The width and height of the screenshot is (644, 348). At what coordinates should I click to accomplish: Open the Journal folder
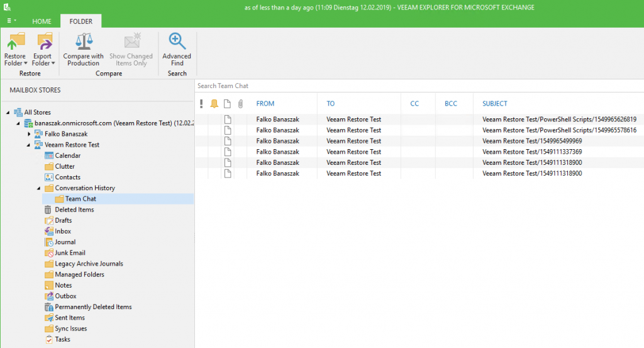(x=60, y=242)
